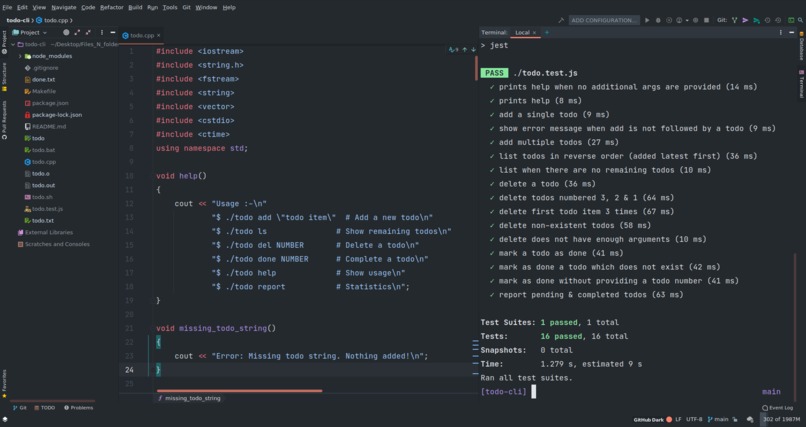Select todo.test.js in project tree
The width and height of the screenshot is (806, 427).
pos(44,209)
